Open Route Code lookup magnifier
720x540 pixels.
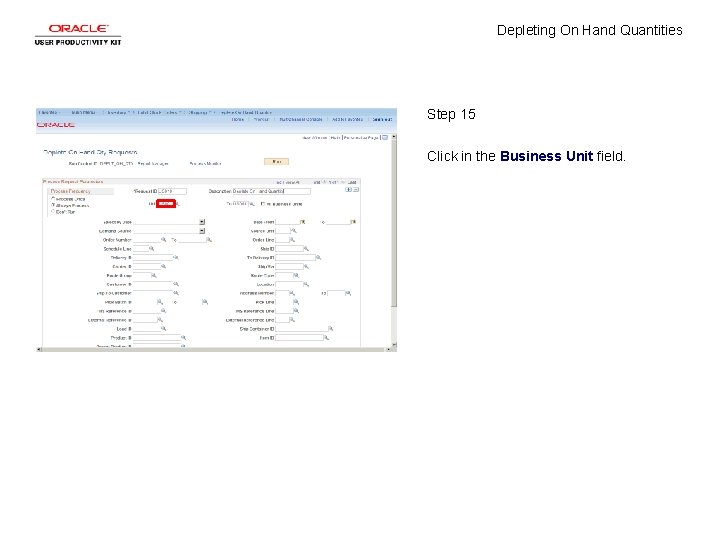coord(296,276)
